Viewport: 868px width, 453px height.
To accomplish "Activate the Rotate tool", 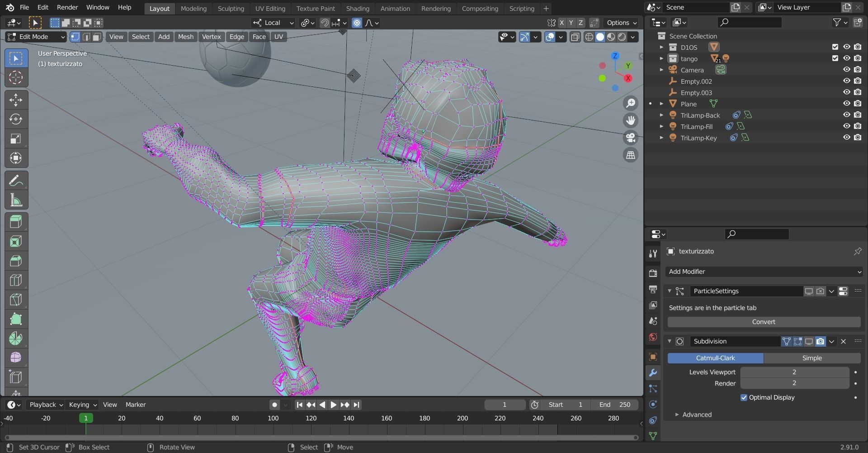I will coord(16,119).
